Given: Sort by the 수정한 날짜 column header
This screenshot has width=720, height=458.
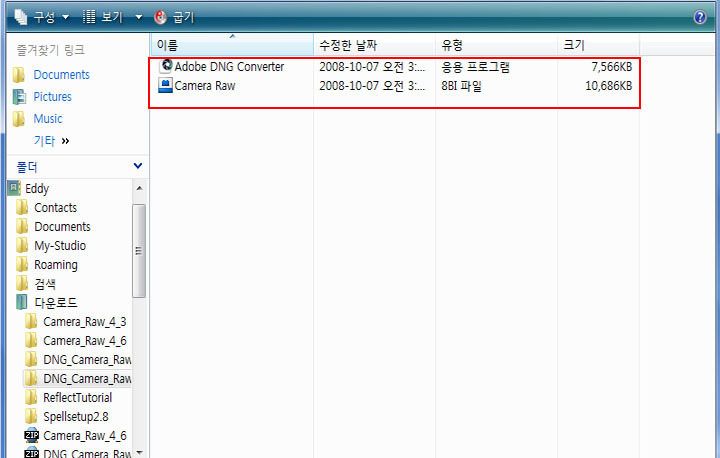Looking at the screenshot, I should 374,45.
